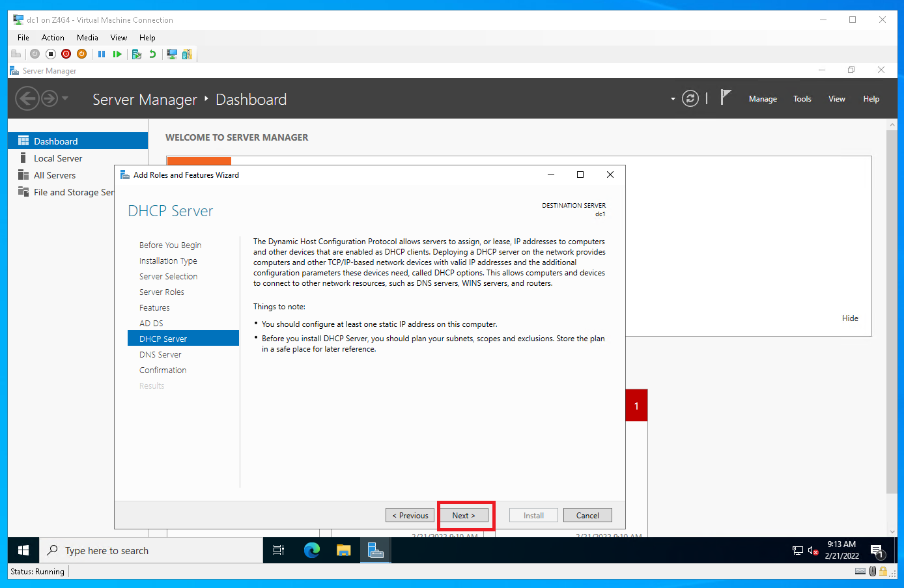Click the network tray icon
This screenshot has width=904, height=588.
pyautogui.click(x=798, y=551)
